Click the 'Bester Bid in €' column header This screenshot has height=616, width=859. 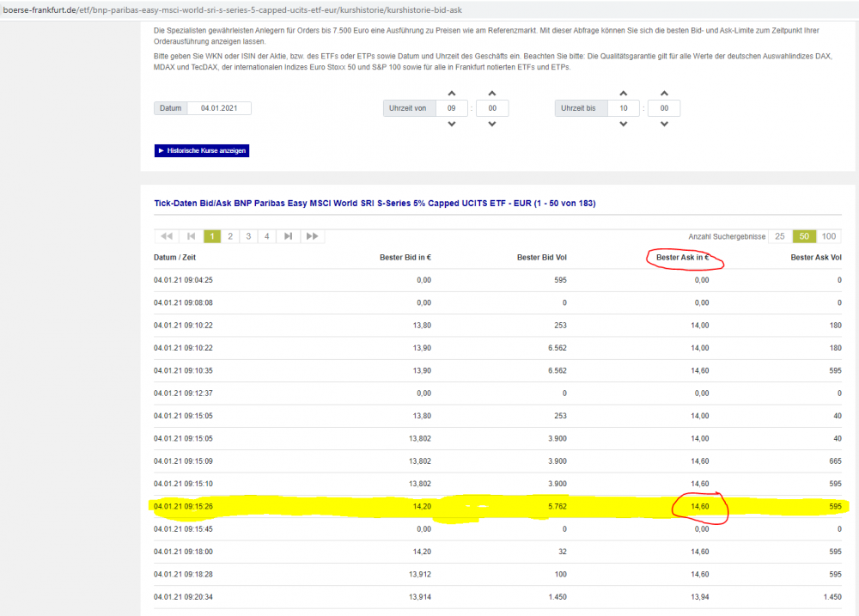click(405, 257)
